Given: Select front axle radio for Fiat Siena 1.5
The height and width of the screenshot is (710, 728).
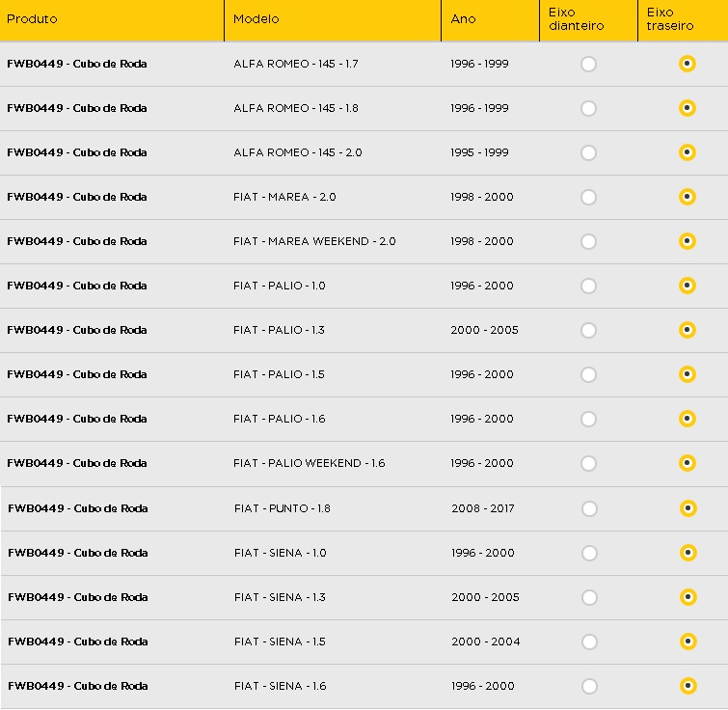Looking at the screenshot, I should [x=589, y=642].
